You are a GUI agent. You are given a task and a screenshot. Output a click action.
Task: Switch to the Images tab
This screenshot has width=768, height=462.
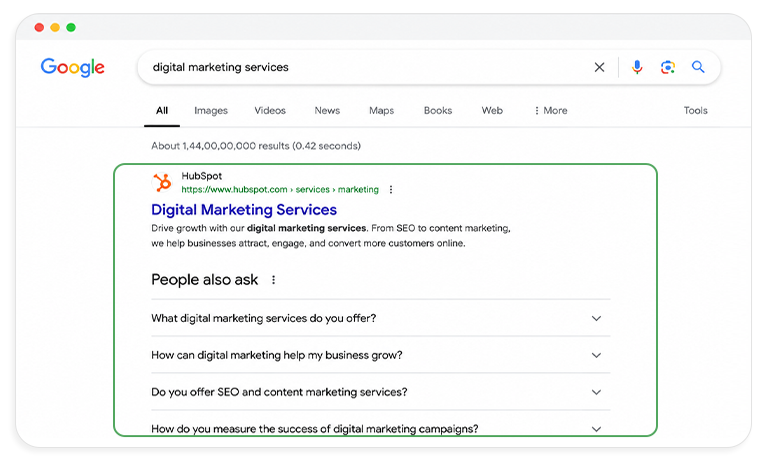tap(211, 111)
